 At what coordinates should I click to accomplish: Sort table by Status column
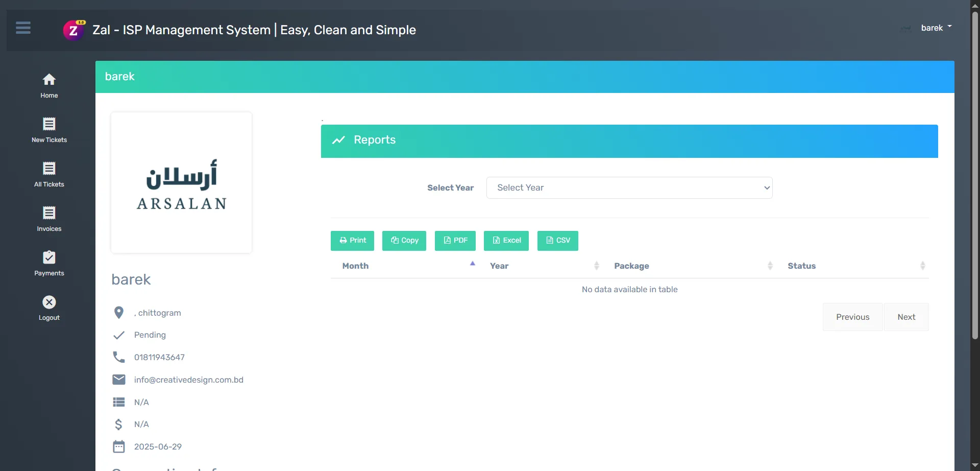coord(852,266)
